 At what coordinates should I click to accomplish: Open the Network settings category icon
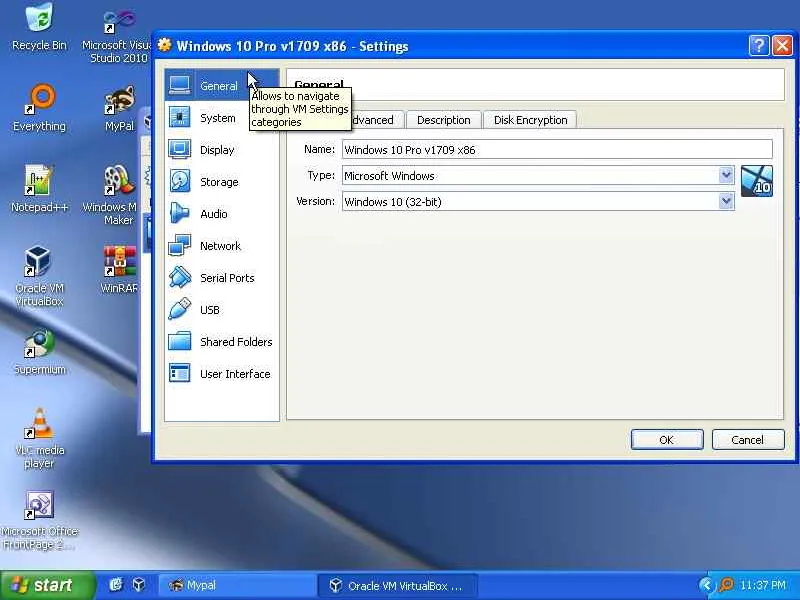(180, 245)
